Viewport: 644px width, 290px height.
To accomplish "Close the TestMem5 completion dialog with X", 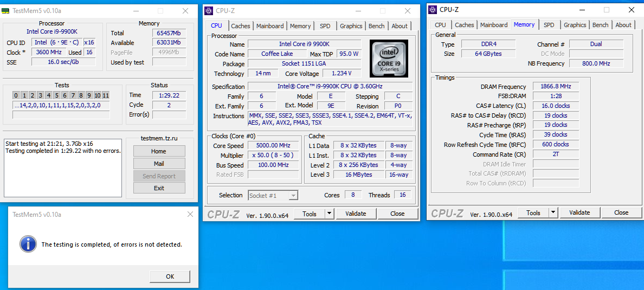I will 190,214.
